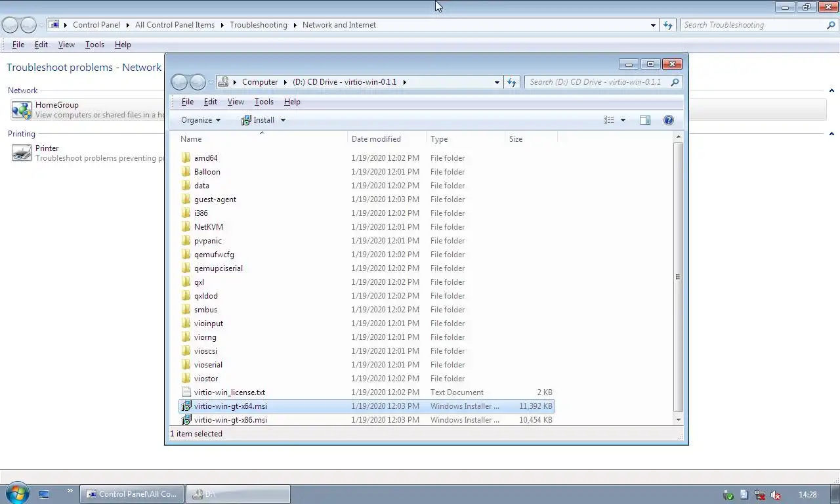Select the smbus folder name
Viewport: 840px width, 504px height.
[x=205, y=310]
